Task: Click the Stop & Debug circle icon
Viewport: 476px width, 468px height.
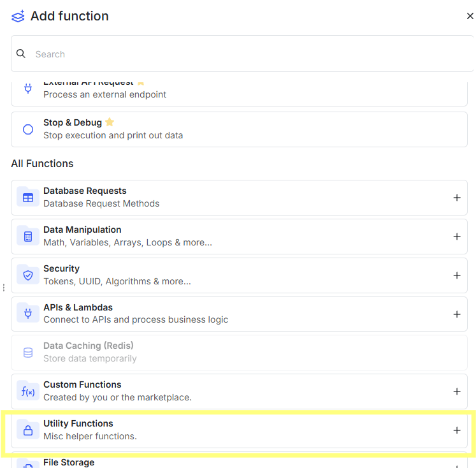Action: [28, 129]
